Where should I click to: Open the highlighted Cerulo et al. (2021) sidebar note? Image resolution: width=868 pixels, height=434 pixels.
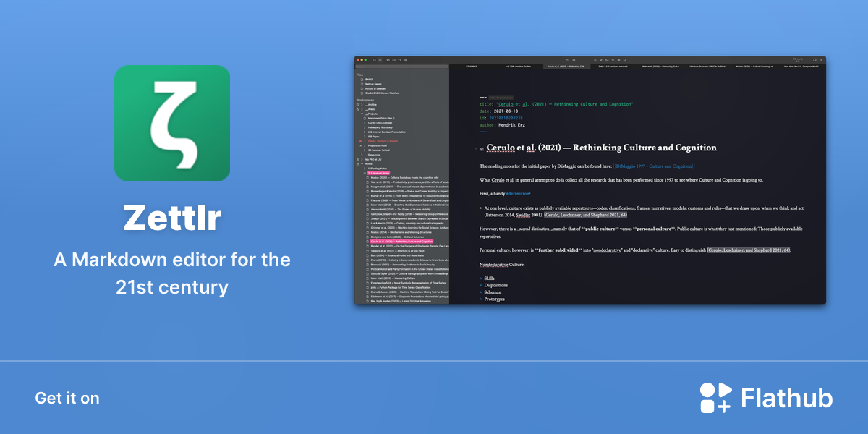click(x=401, y=242)
